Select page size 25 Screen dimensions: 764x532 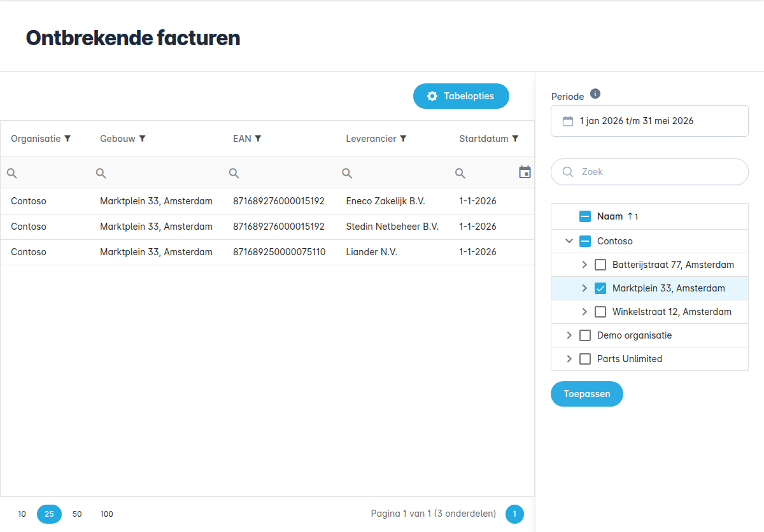49,514
